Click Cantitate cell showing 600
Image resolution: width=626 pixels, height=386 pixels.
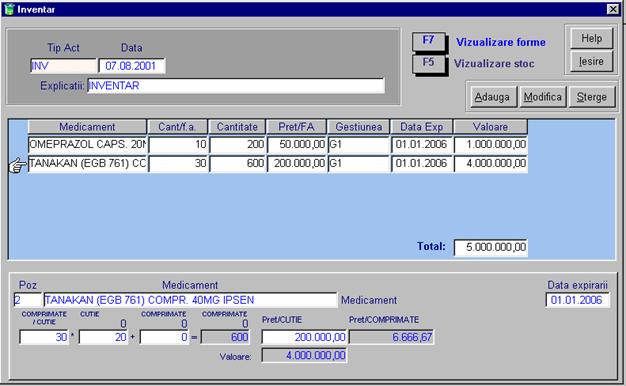coord(238,163)
